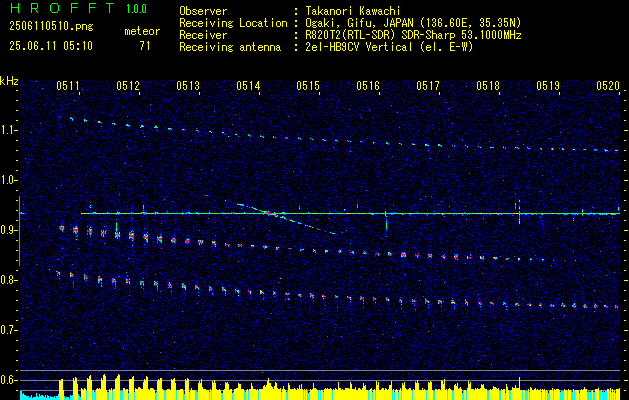Click the 0.8 frequency axis label
The height and width of the screenshot is (400, 629).
pyautogui.click(x=9, y=280)
